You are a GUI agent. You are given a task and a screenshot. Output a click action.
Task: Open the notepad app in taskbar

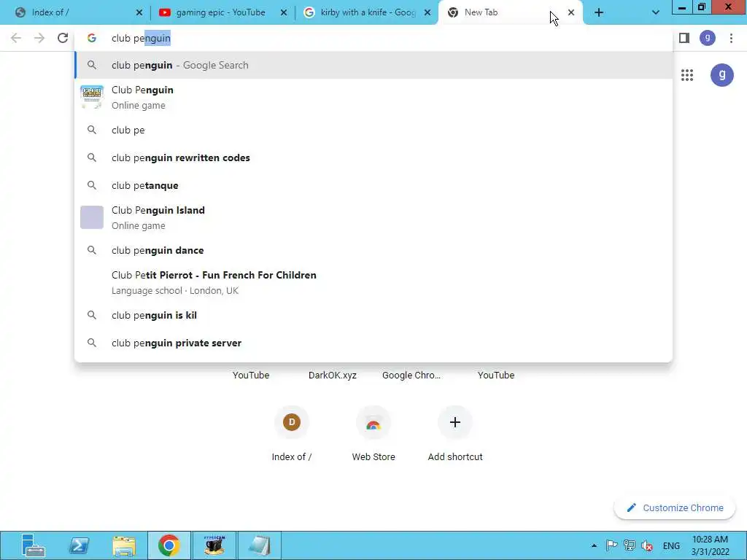(x=260, y=545)
